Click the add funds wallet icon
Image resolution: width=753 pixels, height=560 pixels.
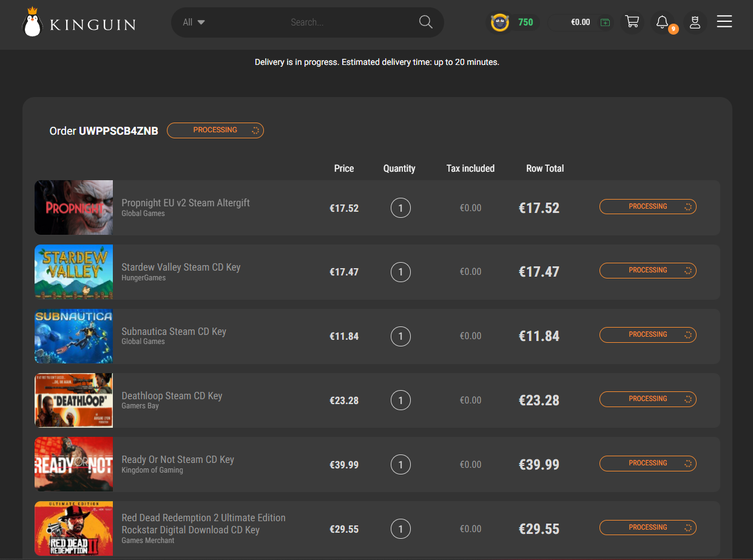pos(605,22)
